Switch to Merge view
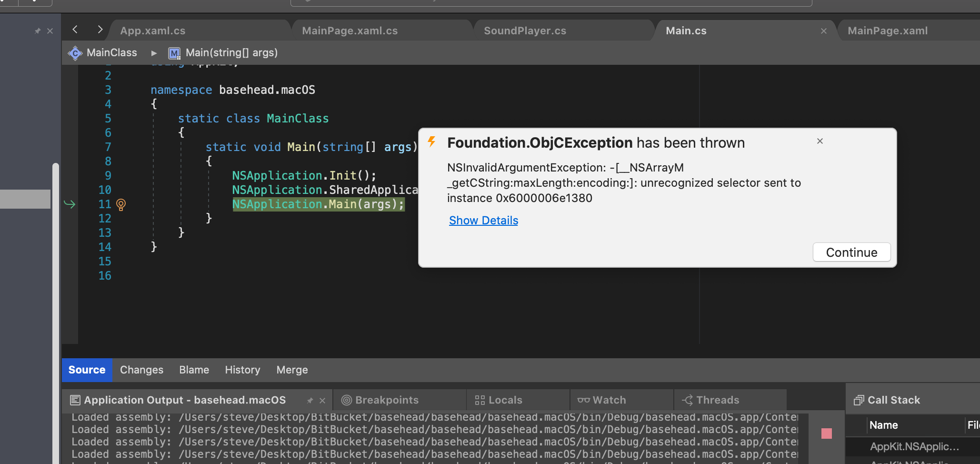Screen dimensions: 980x464 [x=292, y=370]
